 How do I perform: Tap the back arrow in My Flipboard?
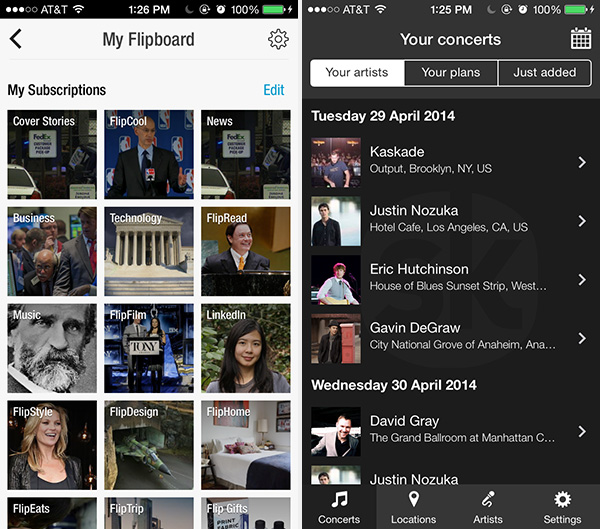(x=16, y=39)
